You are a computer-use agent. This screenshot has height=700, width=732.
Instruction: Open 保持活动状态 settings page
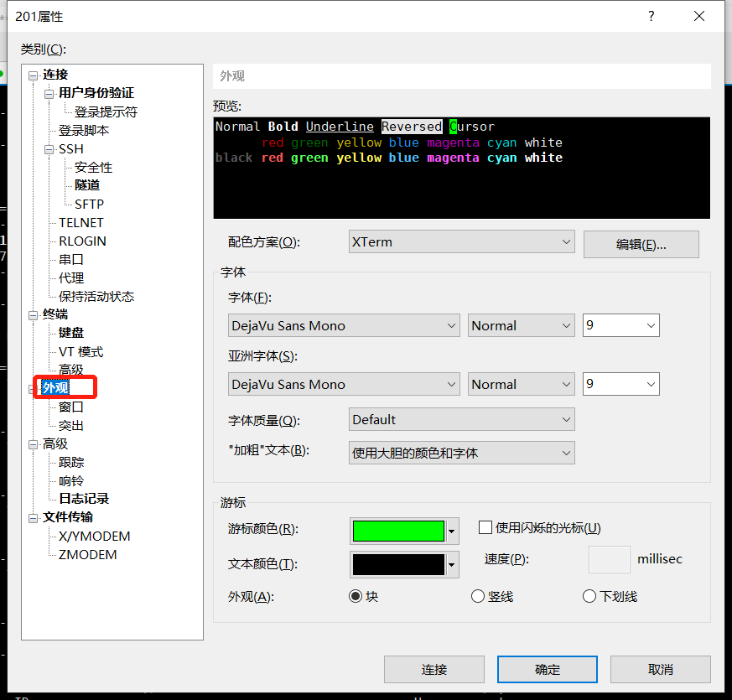pos(96,296)
